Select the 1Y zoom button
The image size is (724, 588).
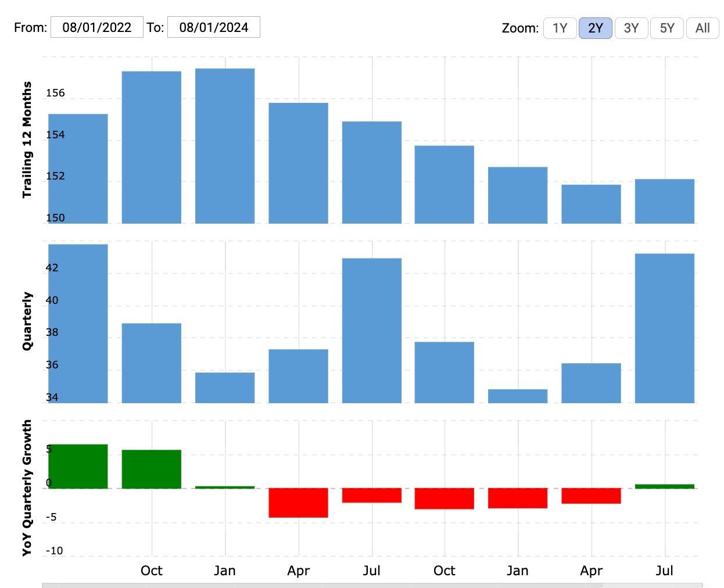pos(560,28)
